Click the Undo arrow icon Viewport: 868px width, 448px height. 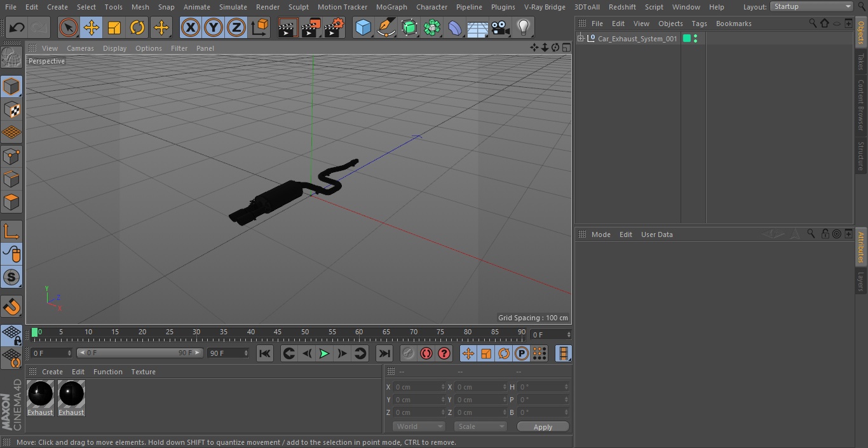(x=17, y=28)
